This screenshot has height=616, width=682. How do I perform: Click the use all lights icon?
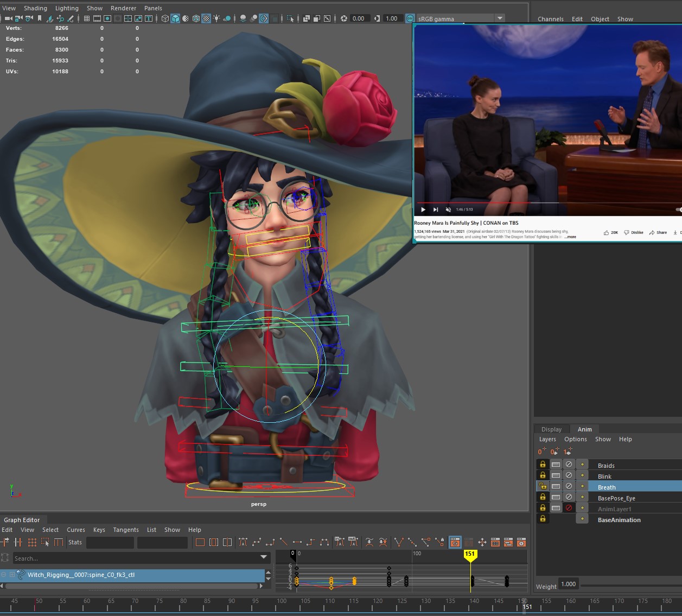tap(216, 18)
